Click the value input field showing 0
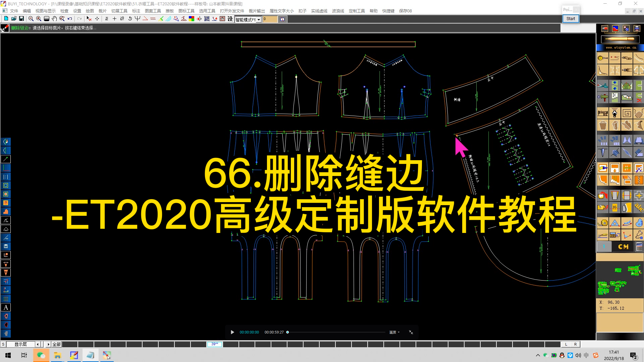Viewport: 644px width, 362px height. (270, 19)
